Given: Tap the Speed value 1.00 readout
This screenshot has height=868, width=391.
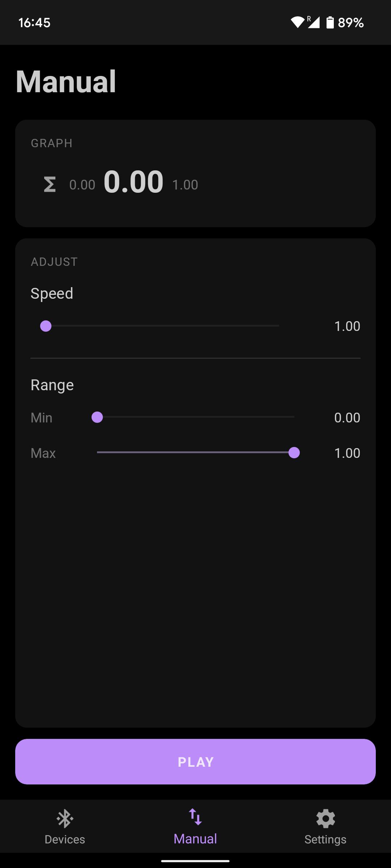Looking at the screenshot, I should point(347,326).
